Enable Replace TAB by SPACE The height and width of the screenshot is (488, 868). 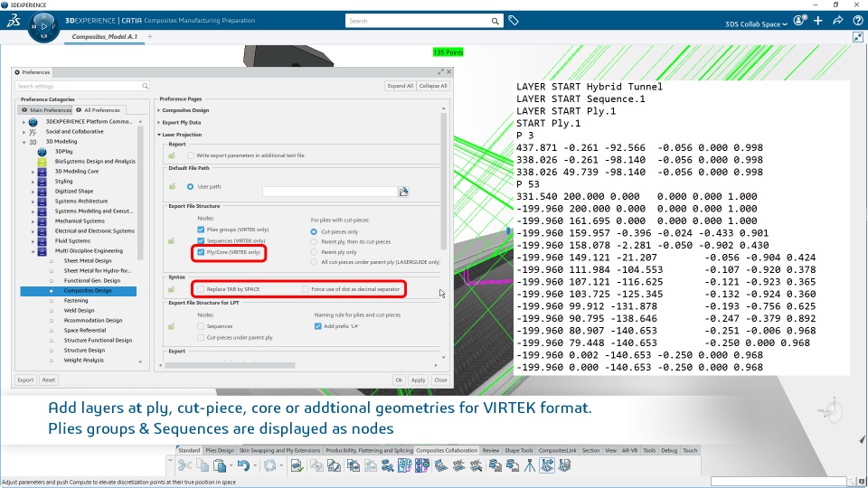[x=201, y=289]
